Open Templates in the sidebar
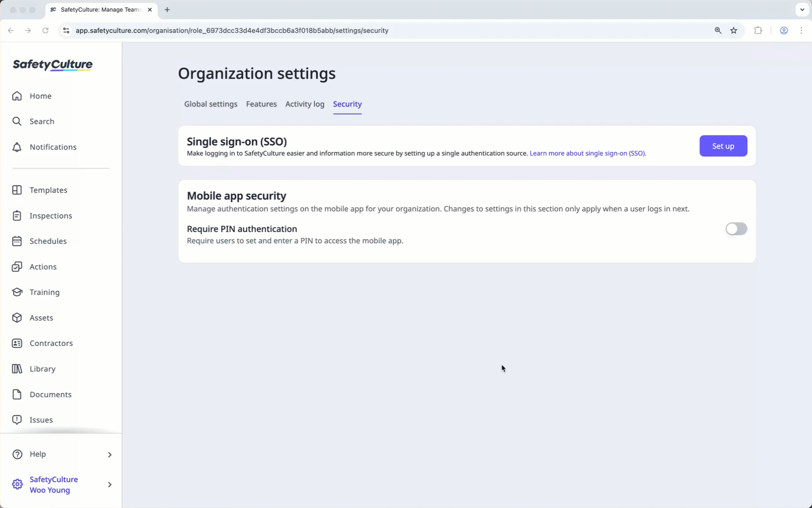Screen dimensions: 812x508 tap(48, 190)
